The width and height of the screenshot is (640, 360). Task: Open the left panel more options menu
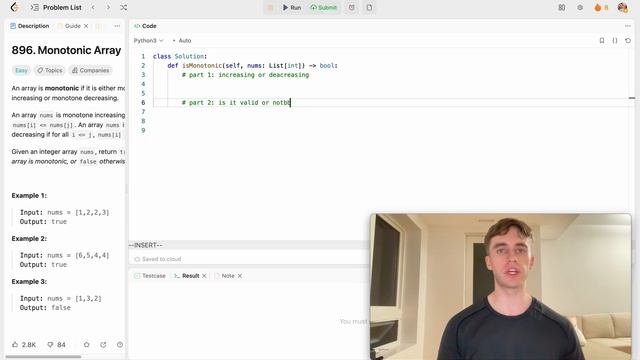pyautogui.click(x=117, y=26)
